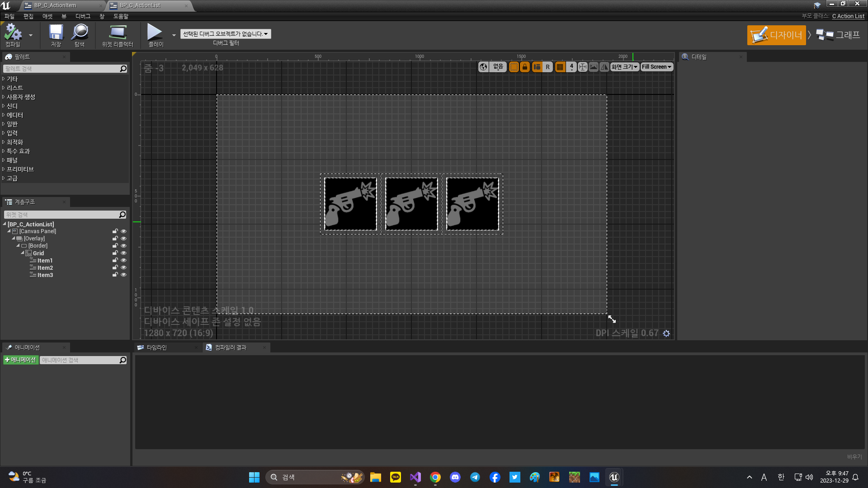Toggle the widget lock icon in viewport toolbar
This screenshot has height=488, width=868.
[x=525, y=67]
